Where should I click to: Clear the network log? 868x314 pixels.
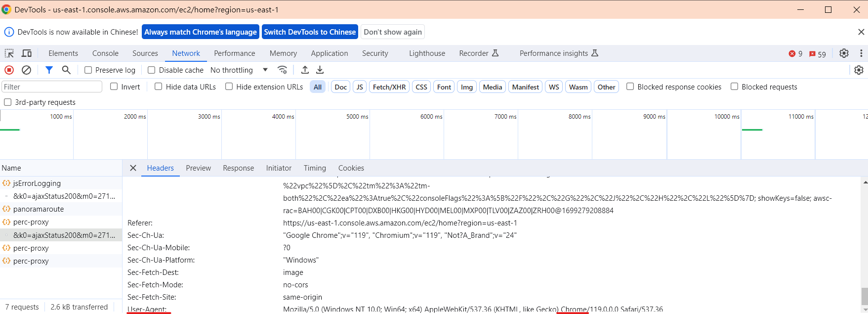point(27,70)
